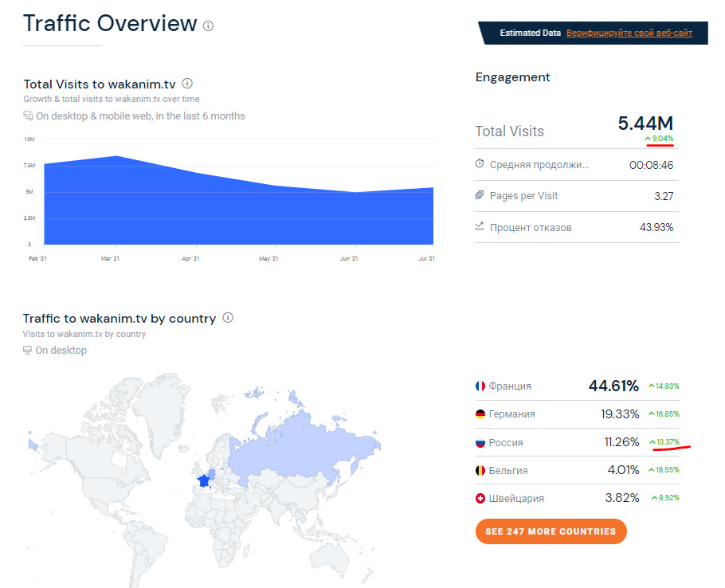Click info icon beside Traffic by country title
725x588 pixels.
coord(228,318)
